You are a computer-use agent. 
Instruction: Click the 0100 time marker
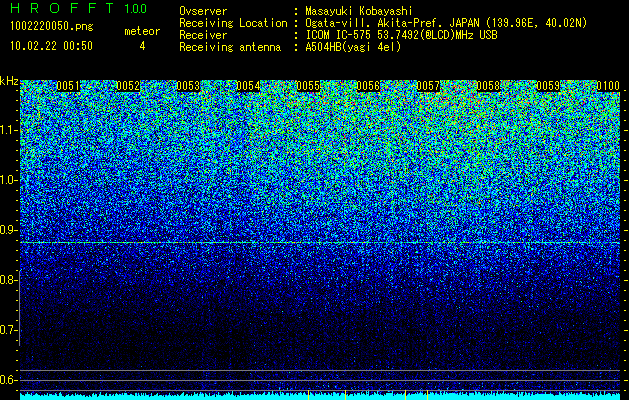coord(608,86)
